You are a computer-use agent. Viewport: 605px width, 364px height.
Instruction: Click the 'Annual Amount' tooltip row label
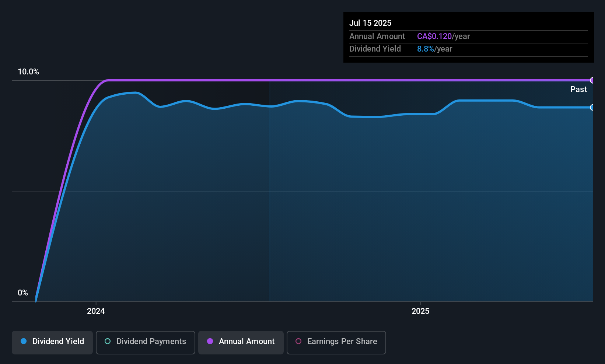point(377,36)
